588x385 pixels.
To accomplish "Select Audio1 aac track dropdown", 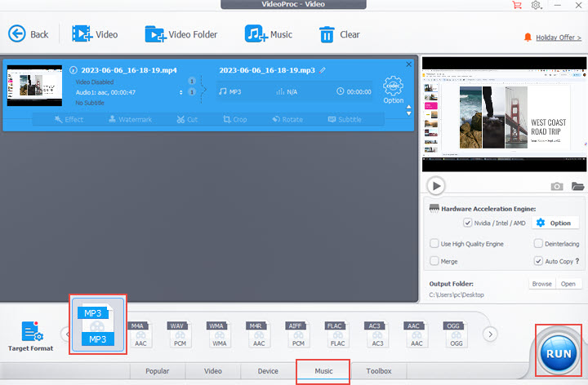I will pyautogui.click(x=181, y=92).
